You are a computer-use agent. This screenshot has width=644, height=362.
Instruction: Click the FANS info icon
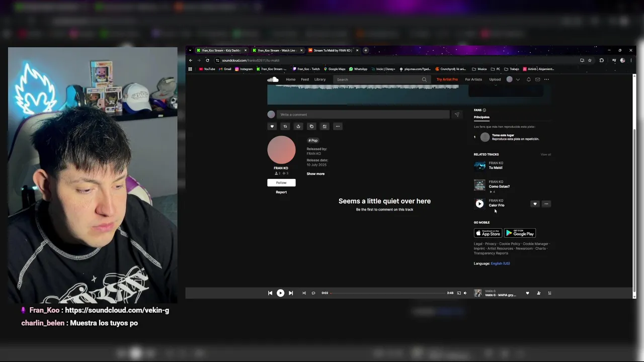[485, 110]
